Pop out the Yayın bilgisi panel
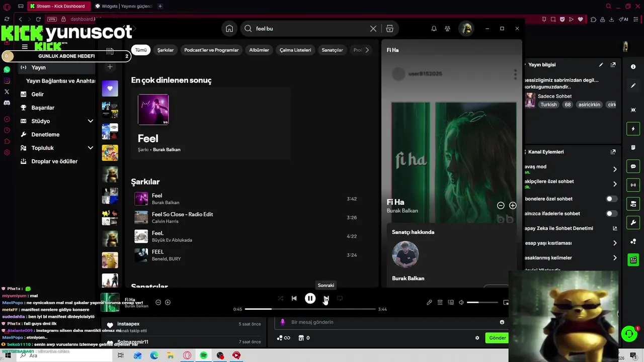Image resolution: width=644 pixels, height=362 pixels. point(613,65)
